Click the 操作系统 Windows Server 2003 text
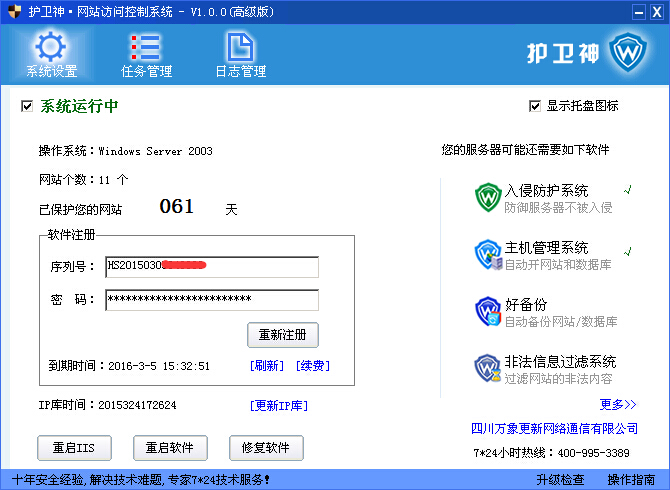 pyautogui.click(x=126, y=151)
